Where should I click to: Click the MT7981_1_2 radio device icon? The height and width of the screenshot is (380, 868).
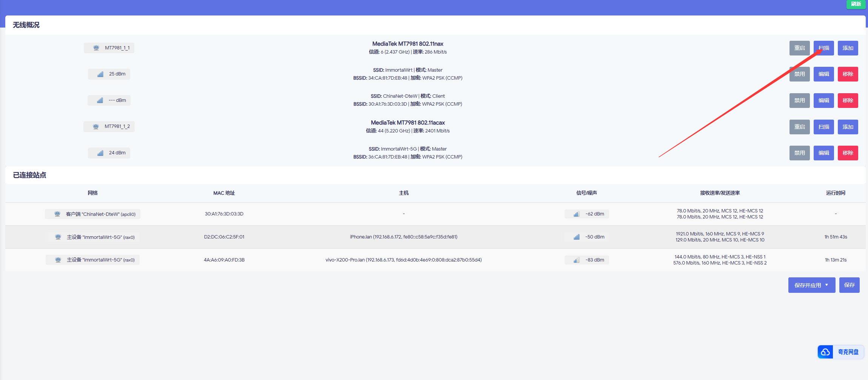coord(96,126)
